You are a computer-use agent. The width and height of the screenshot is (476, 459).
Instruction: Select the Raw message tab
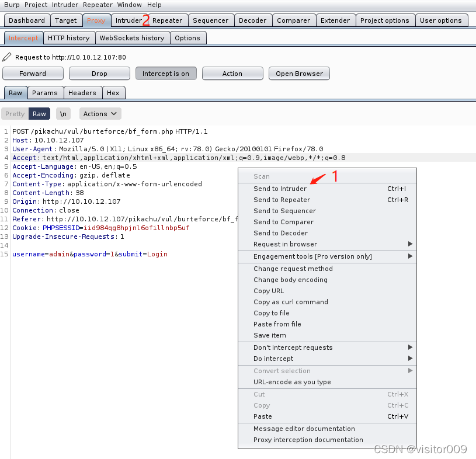coord(16,93)
